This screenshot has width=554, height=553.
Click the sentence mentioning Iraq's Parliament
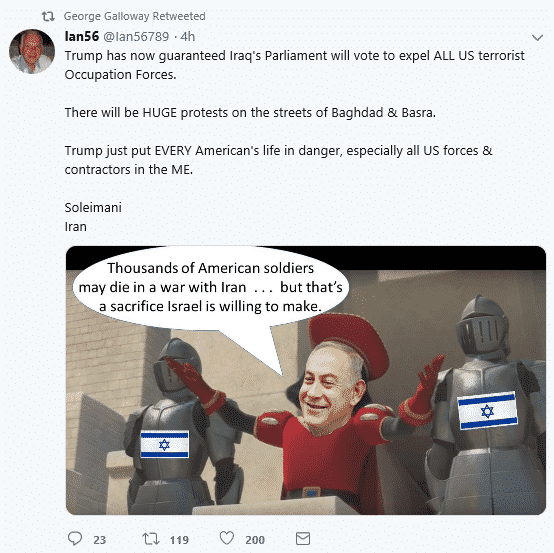pos(295,65)
